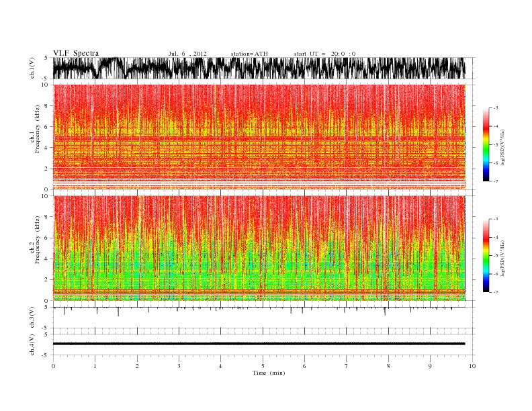
Task: Click the ch.2 spectrogram color bar
Action: pyautogui.click(x=486, y=255)
